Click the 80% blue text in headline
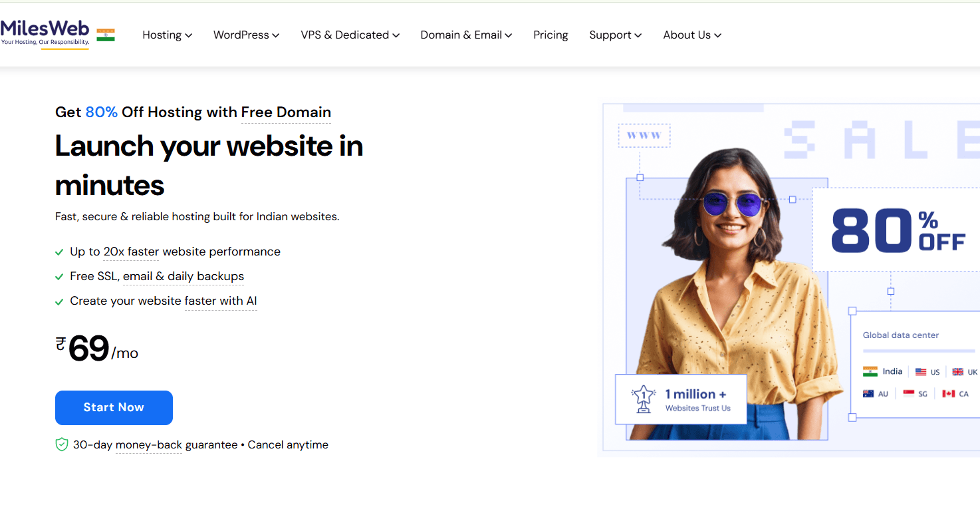The width and height of the screenshot is (980, 515). pos(102,112)
